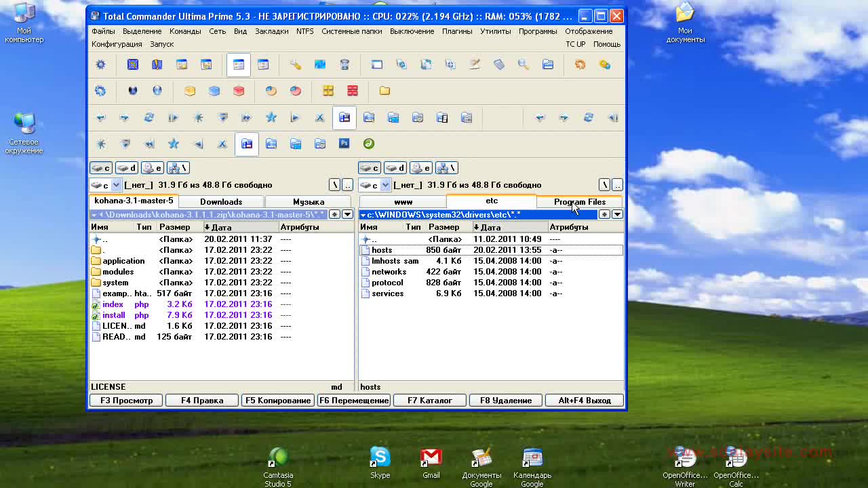The width and height of the screenshot is (868, 488).
Task: Open the left panel favorites asterisk button
Action: click(334, 214)
